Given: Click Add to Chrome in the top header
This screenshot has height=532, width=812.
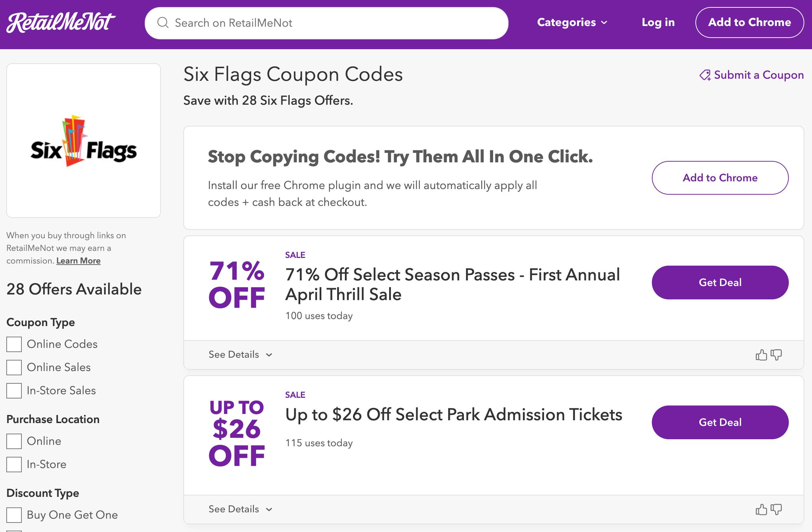Looking at the screenshot, I should (749, 22).
